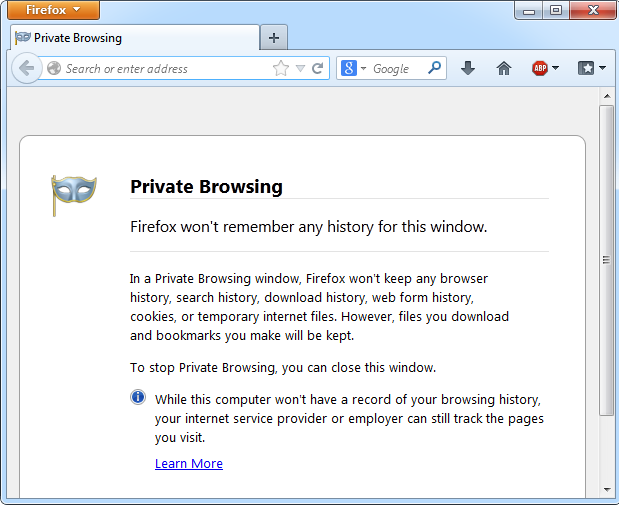Click the vertical scrollbar thumb
The height and width of the screenshot is (505, 619).
[607, 260]
